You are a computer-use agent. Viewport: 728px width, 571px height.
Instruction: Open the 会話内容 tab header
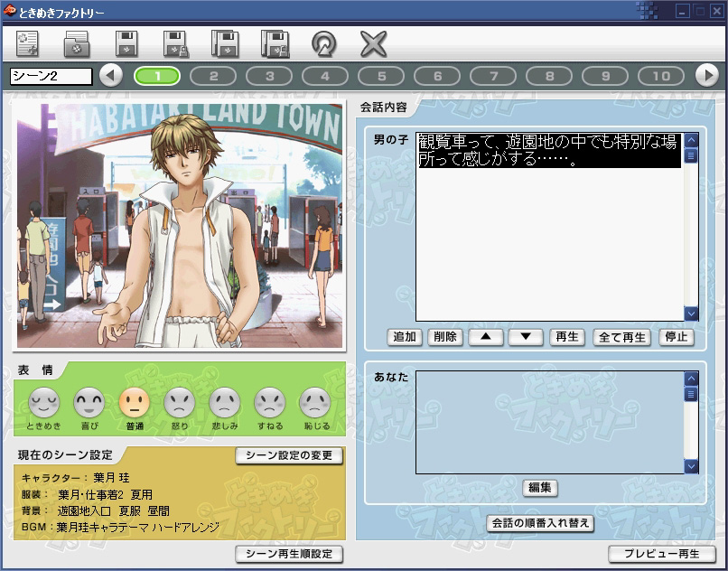(x=384, y=108)
